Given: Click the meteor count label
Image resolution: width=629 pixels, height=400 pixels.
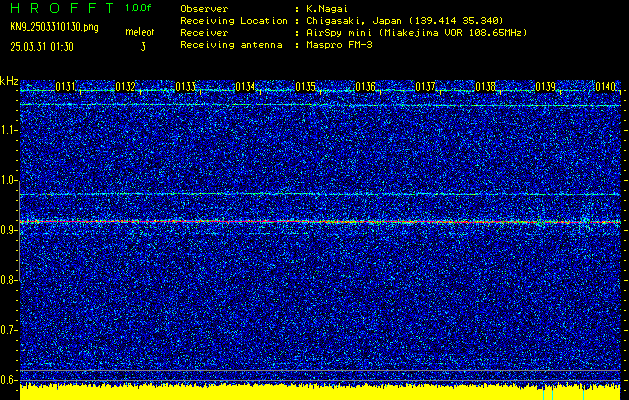Looking at the screenshot, I should tap(140, 32).
